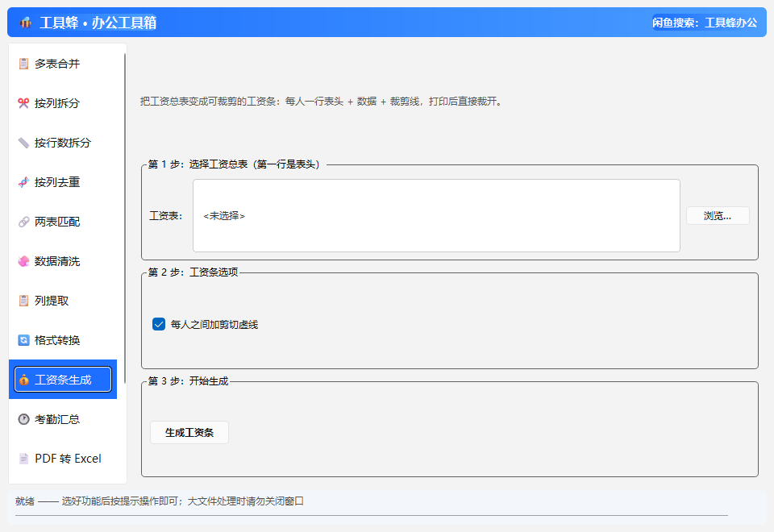Image resolution: width=774 pixels, height=532 pixels.
Task: Click the clipboard icon beside 列提取
Action: pos(23,301)
